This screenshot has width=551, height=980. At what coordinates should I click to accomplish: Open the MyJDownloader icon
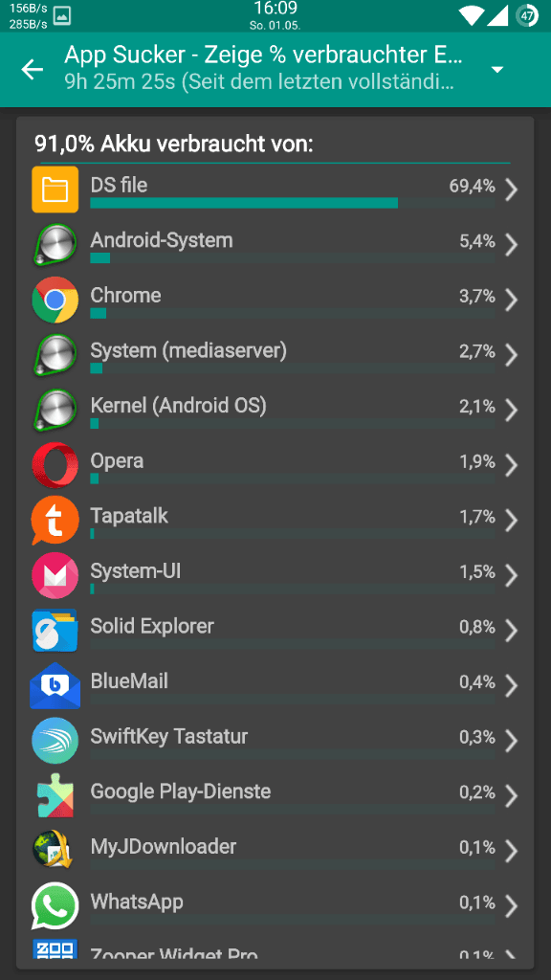[x=55, y=850]
